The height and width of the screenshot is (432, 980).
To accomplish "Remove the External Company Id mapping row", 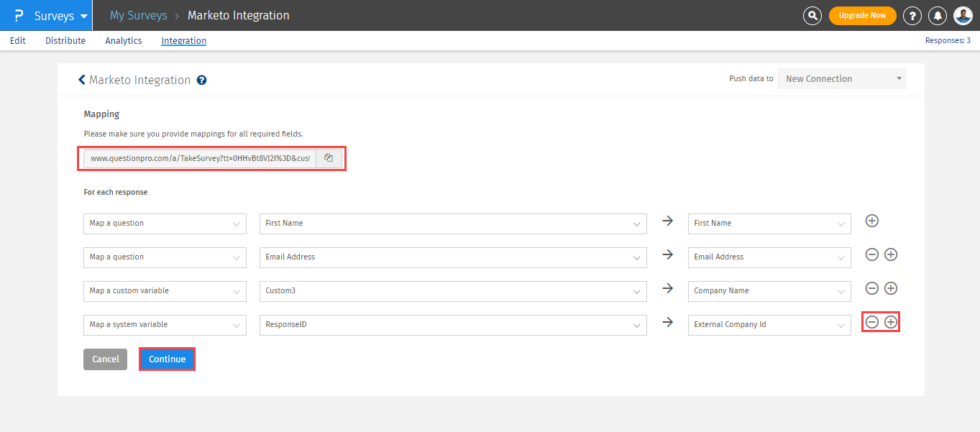I will (x=871, y=323).
